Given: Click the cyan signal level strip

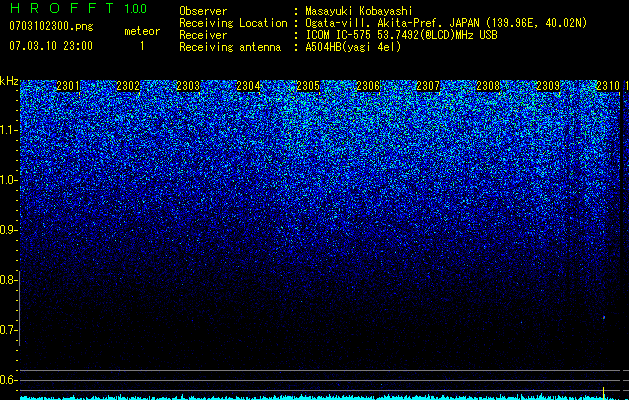Looking at the screenshot, I should [320, 397].
